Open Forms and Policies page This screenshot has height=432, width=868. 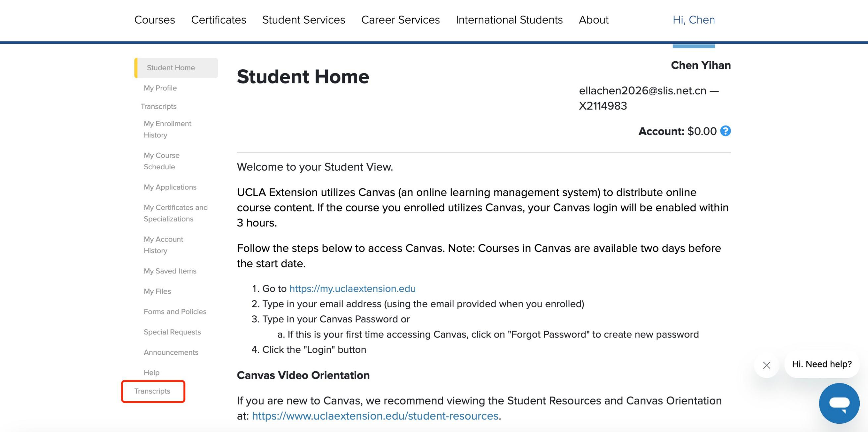(x=175, y=312)
